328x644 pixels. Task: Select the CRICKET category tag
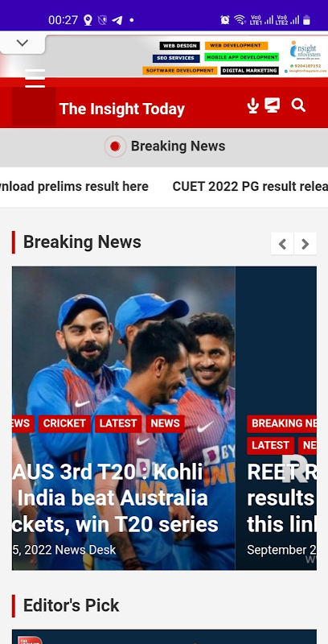pyautogui.click(x=64, y=423)
